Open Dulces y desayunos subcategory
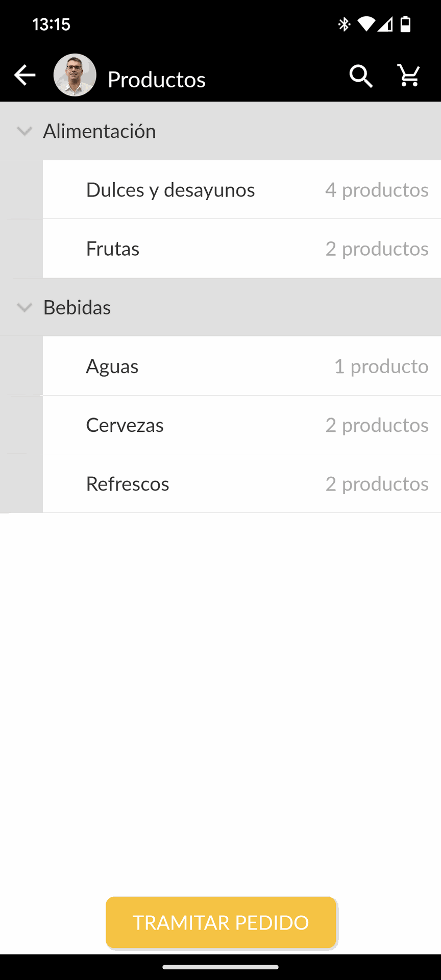Viewport: 441px width, 980px height. point(242,190)
